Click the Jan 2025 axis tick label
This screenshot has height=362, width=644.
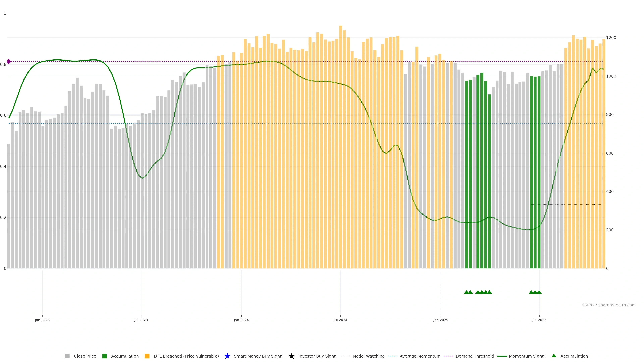pos(441,320)
